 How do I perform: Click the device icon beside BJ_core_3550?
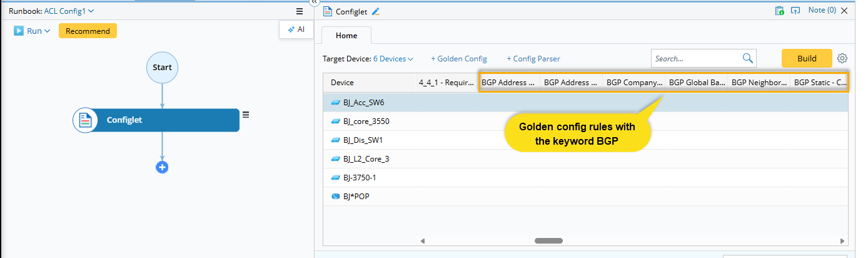(335, 121)
